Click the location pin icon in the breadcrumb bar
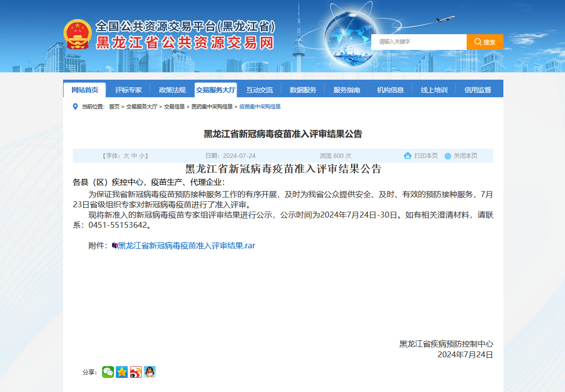The height and width of the screenshot is (392, 565). (75, 106)
